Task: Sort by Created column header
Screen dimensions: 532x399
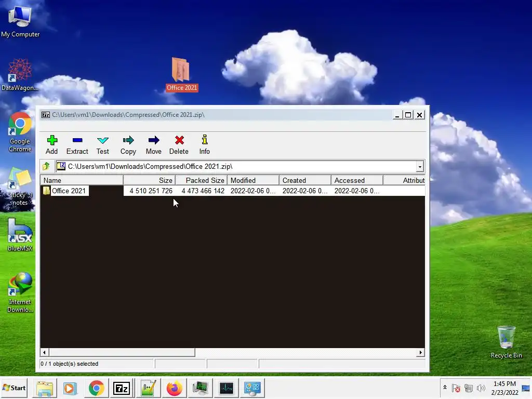Action: click(305, 180)
